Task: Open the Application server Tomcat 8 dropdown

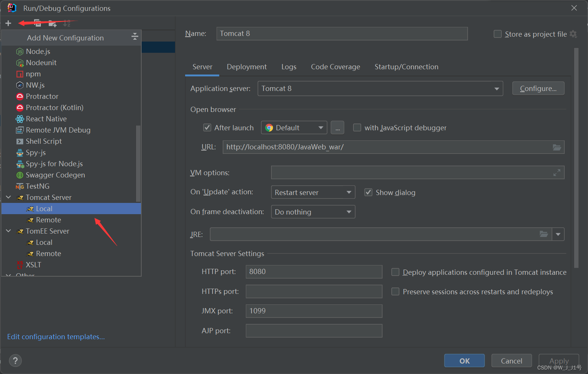Action: click(x=380, y=89)
